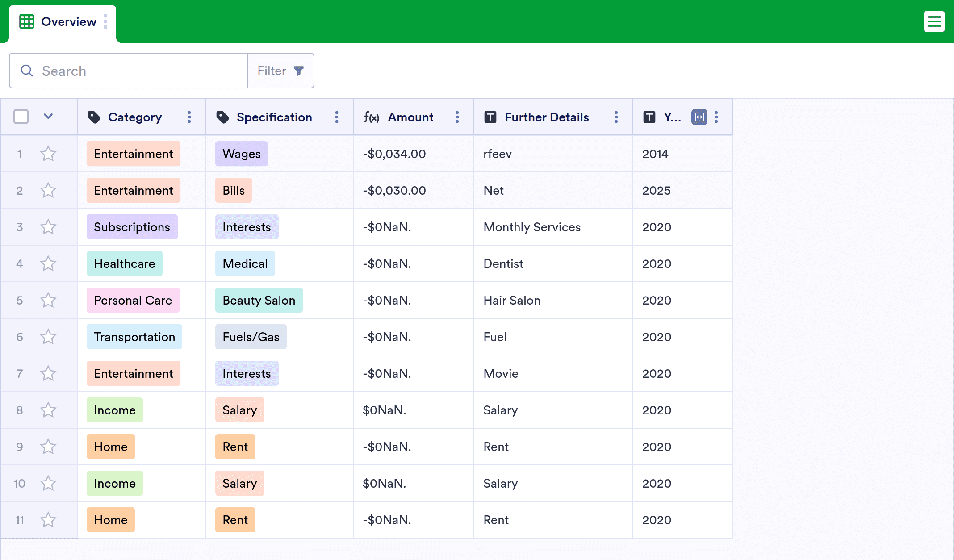Star row 1 with Entertainment Wages

(48, 154)
